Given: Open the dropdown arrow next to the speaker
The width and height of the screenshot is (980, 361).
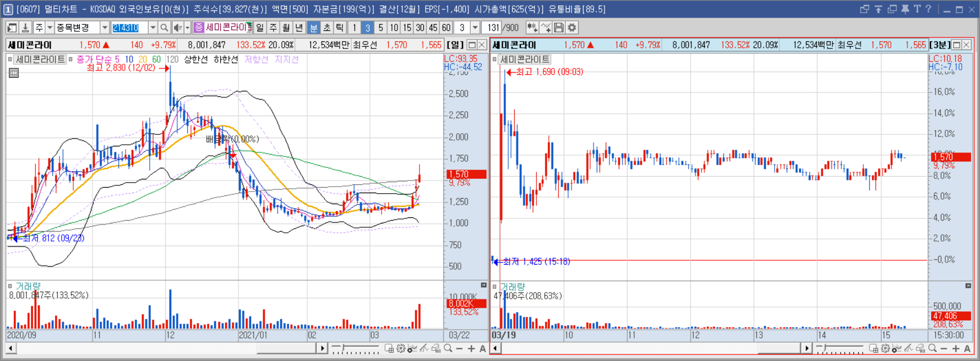Looking at the screenshot, I should (x=187, y=28).
